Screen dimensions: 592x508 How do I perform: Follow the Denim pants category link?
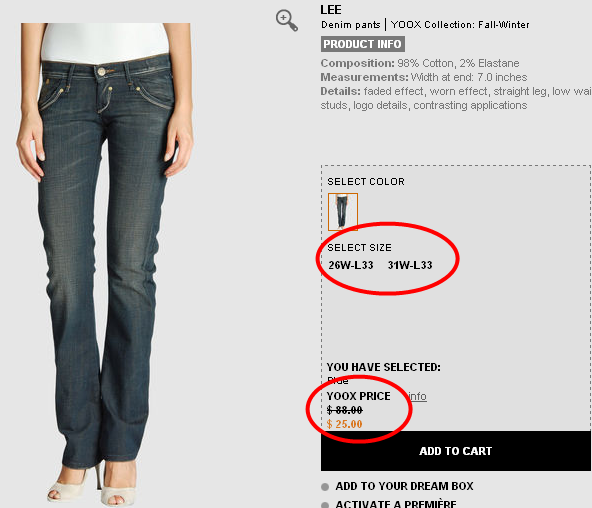[x=350, y=25]
